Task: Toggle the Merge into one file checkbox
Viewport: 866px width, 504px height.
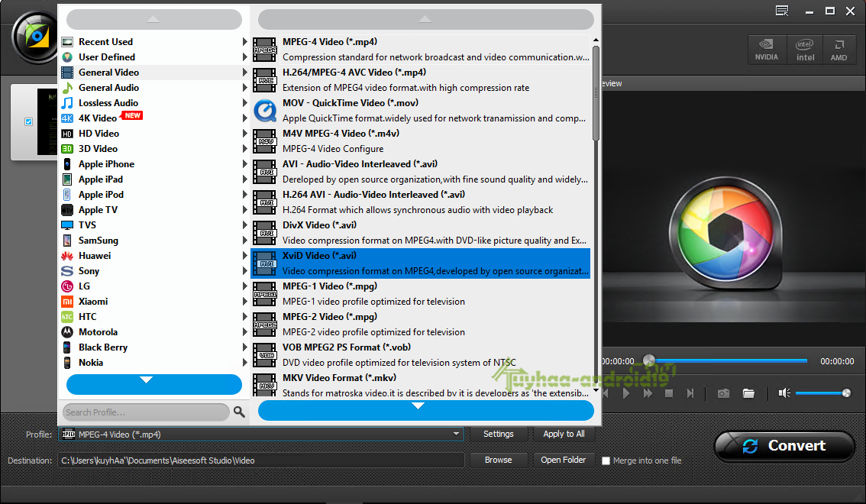Action: (606, 460)
